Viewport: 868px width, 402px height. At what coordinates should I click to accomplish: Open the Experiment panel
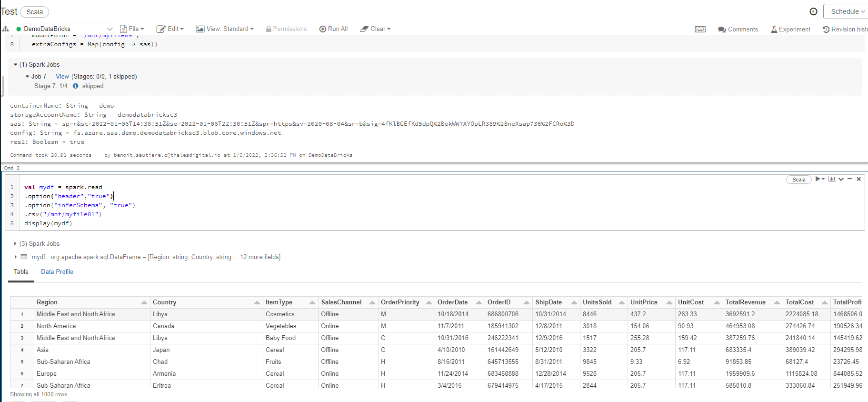point(790,29)
